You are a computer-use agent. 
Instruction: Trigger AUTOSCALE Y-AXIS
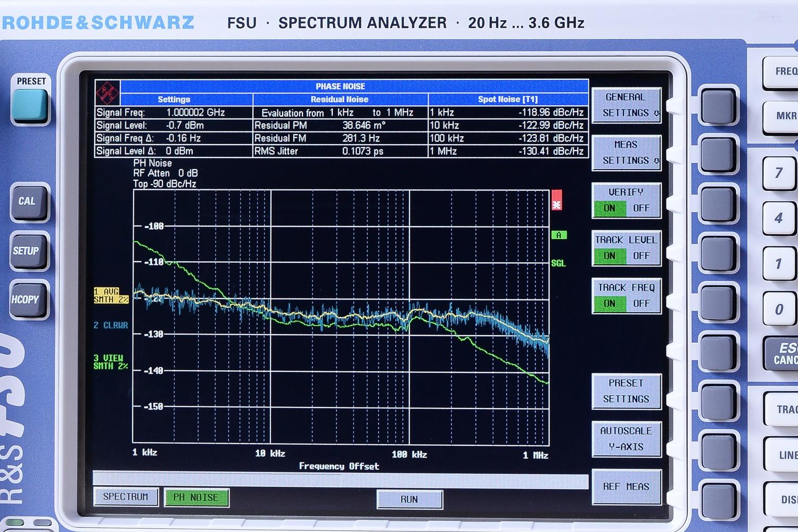pyautogui.click(x=627, y=438)
